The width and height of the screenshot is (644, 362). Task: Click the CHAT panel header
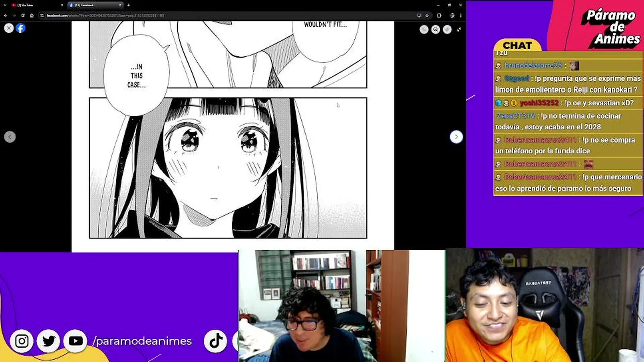(x=517, y=45)
